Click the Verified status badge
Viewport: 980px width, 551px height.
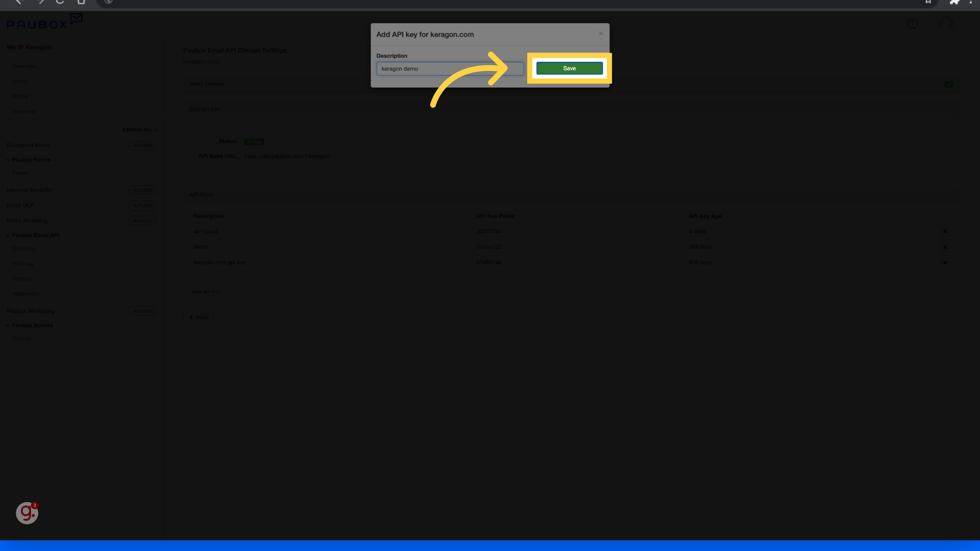coord(254,142)
